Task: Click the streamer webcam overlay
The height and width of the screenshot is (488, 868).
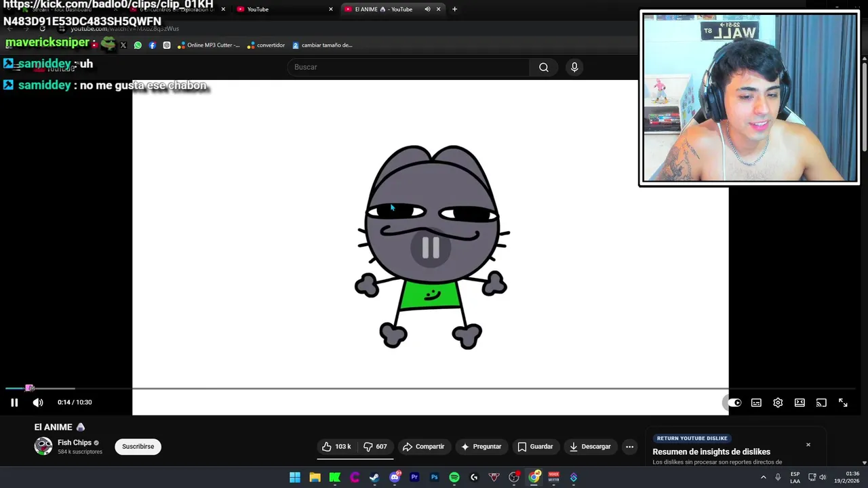Action: click(749, 98)
